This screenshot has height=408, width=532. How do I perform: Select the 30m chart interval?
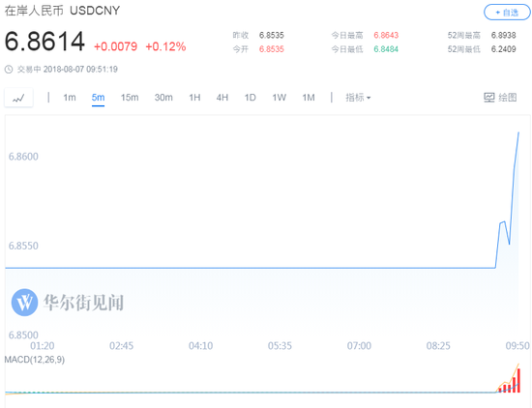163,98
